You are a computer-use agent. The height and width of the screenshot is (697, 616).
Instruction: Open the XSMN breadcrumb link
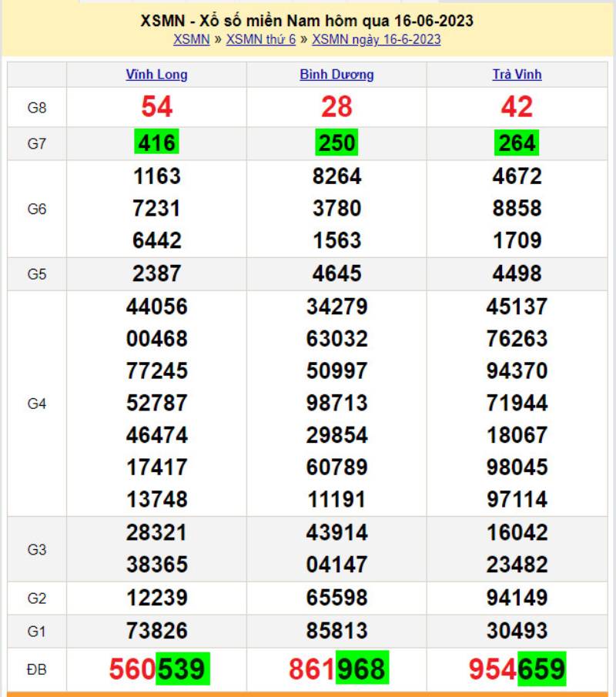pos(191,40)
